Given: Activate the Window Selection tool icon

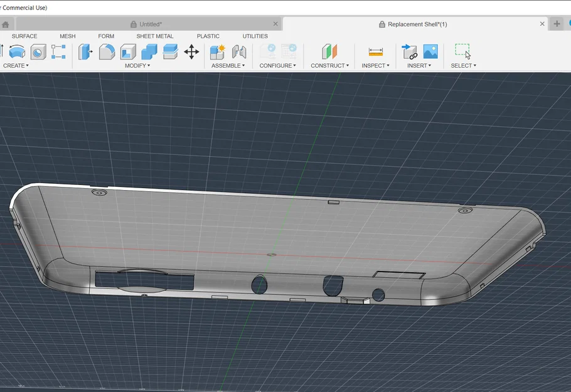Looking at the screenshot, I should tap(463, 51).
